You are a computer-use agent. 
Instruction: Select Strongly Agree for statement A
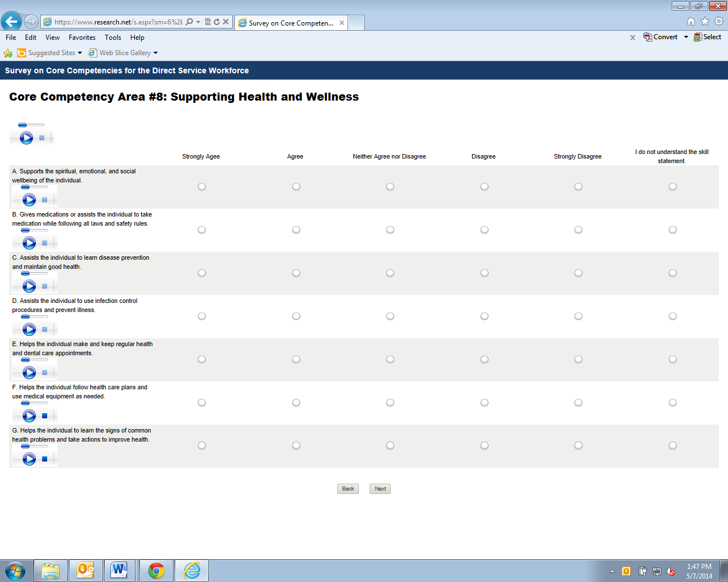point(202,186)
